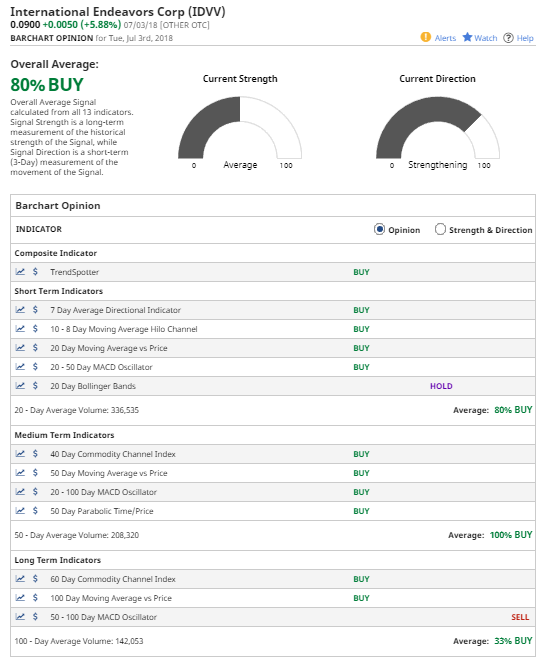This screenshot has width=544, height=665.
Task: Click dollar icon for 40 Day Commodity Channel Index
Action: 35,454
